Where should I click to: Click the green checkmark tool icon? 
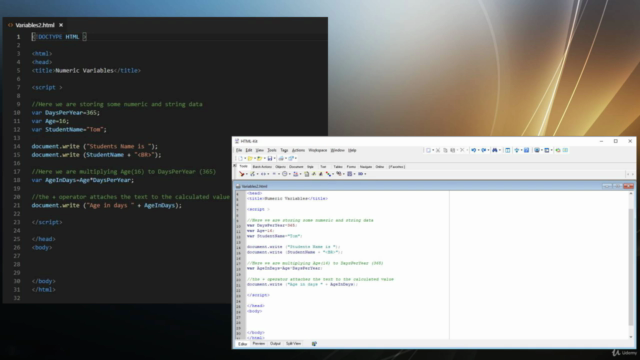pyautogui.click(x=252, y=174)
